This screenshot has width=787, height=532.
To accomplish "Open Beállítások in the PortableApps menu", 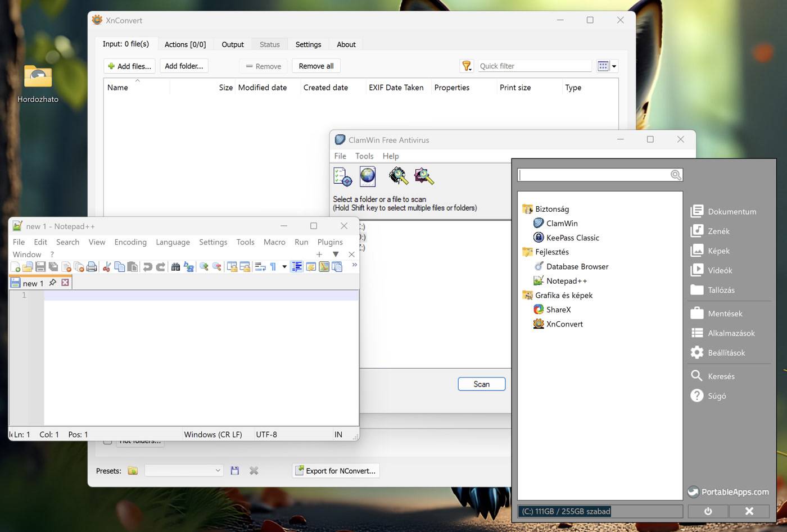I will coord(718,353).
